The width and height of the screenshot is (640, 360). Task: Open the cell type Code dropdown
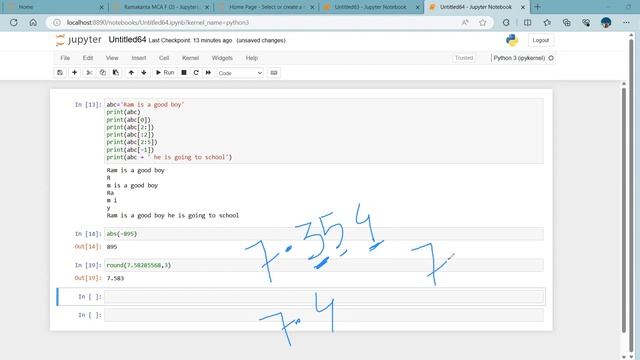click(240, 73)
